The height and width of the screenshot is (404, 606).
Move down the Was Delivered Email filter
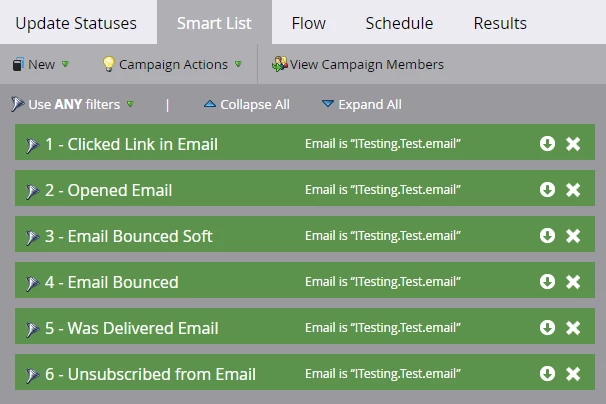547,328
